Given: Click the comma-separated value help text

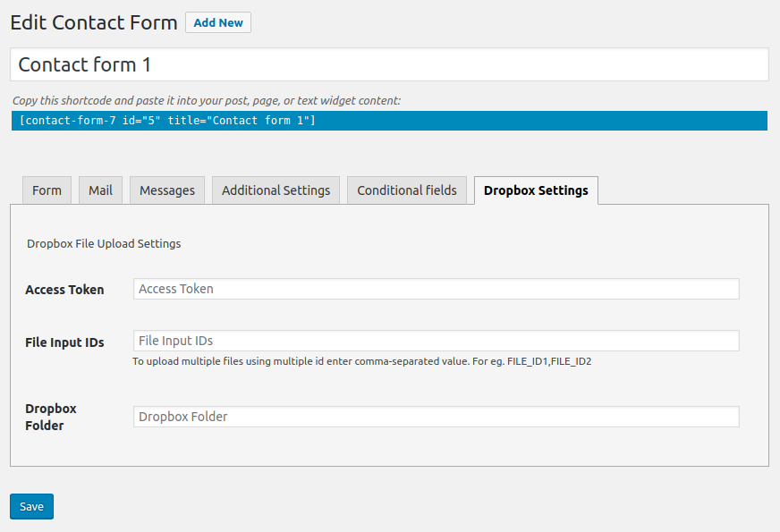Looking at the screenshot, I should click(x=362, y=361).
